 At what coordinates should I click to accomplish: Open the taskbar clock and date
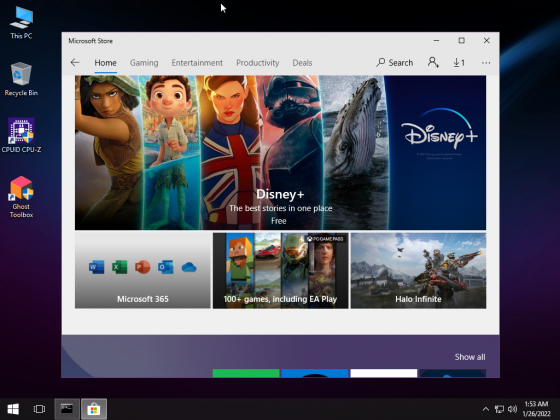(x=536, y=409)
